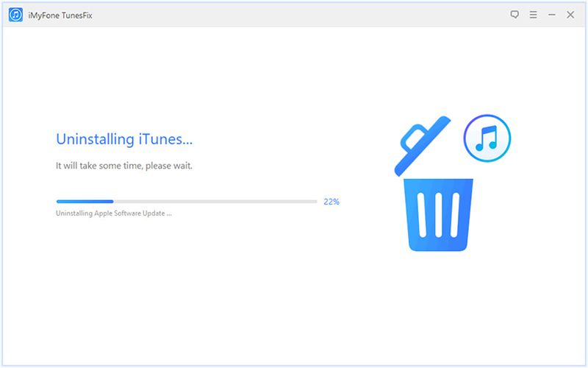
Task: Click the iMyFone TunesFix title text
Action: [x=60, y=15]
